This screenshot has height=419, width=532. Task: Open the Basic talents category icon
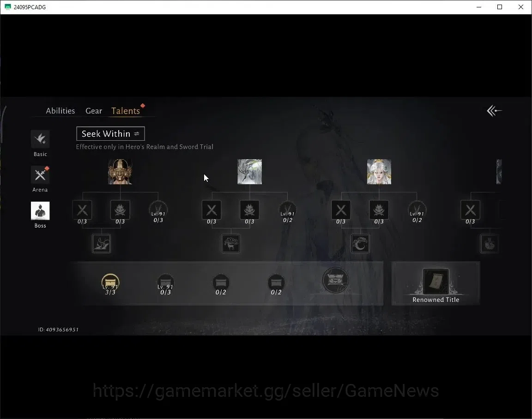click(x=40, y=139)
